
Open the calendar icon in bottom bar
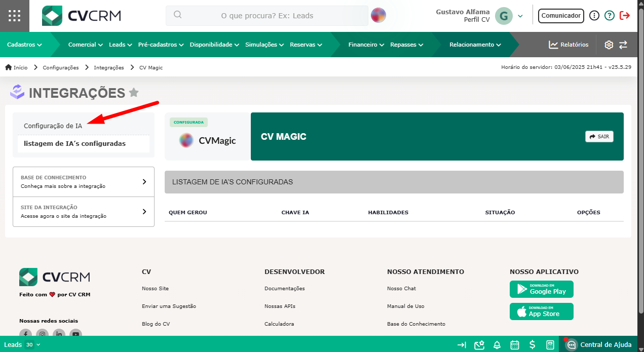[515, 345]
